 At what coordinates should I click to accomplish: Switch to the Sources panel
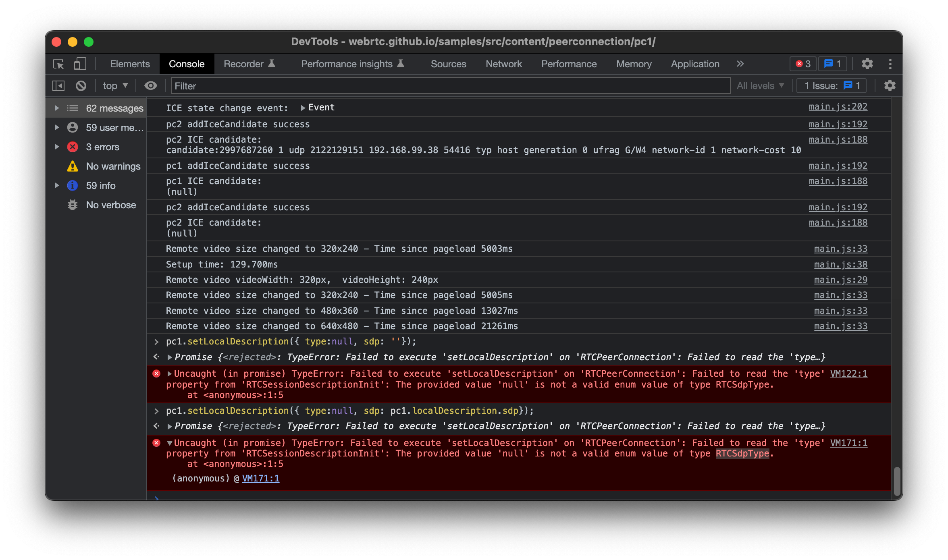point(448,64)
